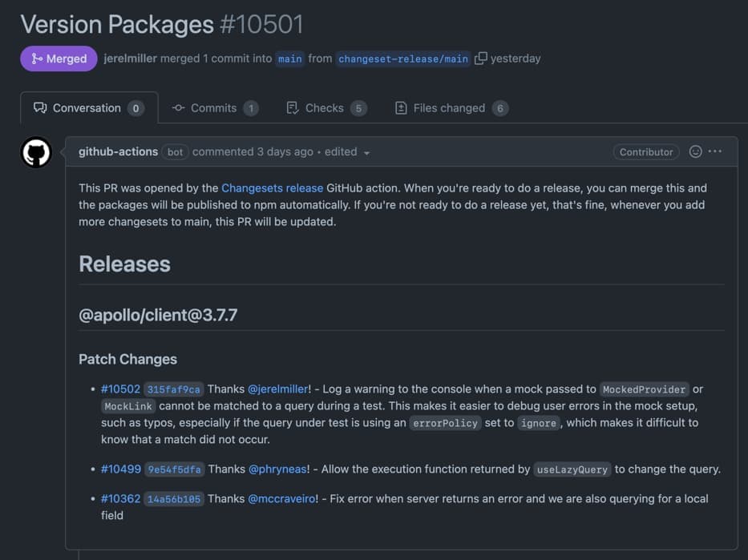The width and height of the screenshot is (748, 560).
Task: Copy the changeset-release/main branch name icon
Action: pos(480,58)
